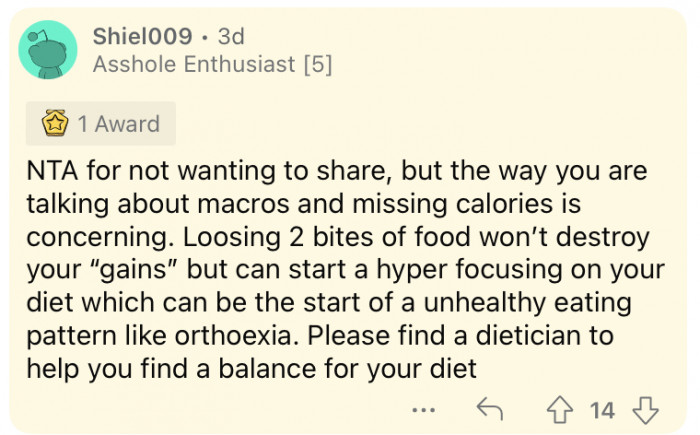Open the Shiel009 username profile link
Image resolution: width=700 pixels, height=435 pixels.
pos(142,36)
